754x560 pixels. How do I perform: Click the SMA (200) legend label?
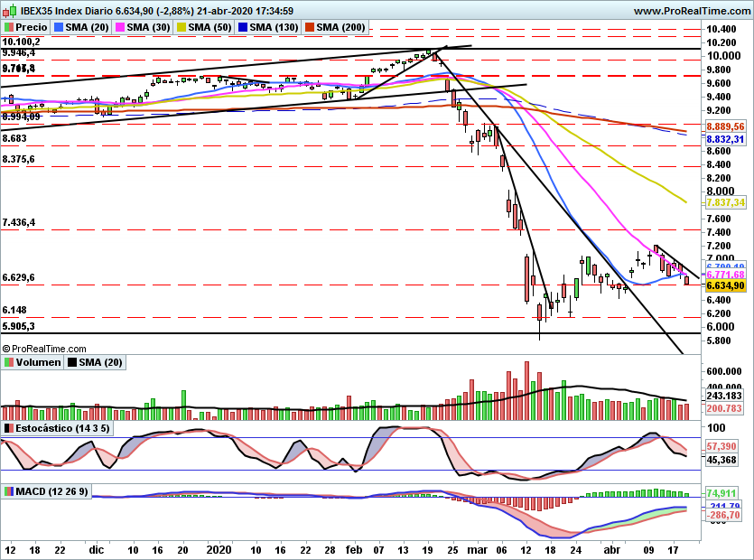tap(340, 27)
